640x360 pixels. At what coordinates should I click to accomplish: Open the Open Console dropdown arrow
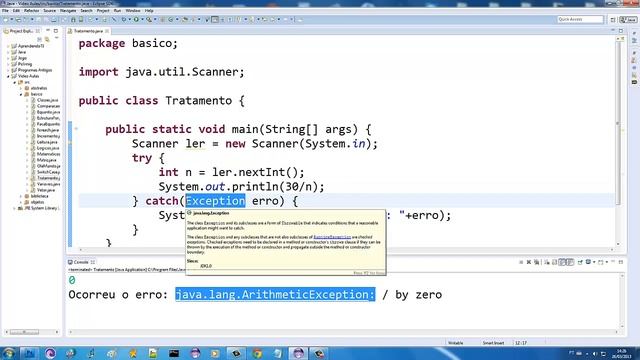click(x=607, y=262)
